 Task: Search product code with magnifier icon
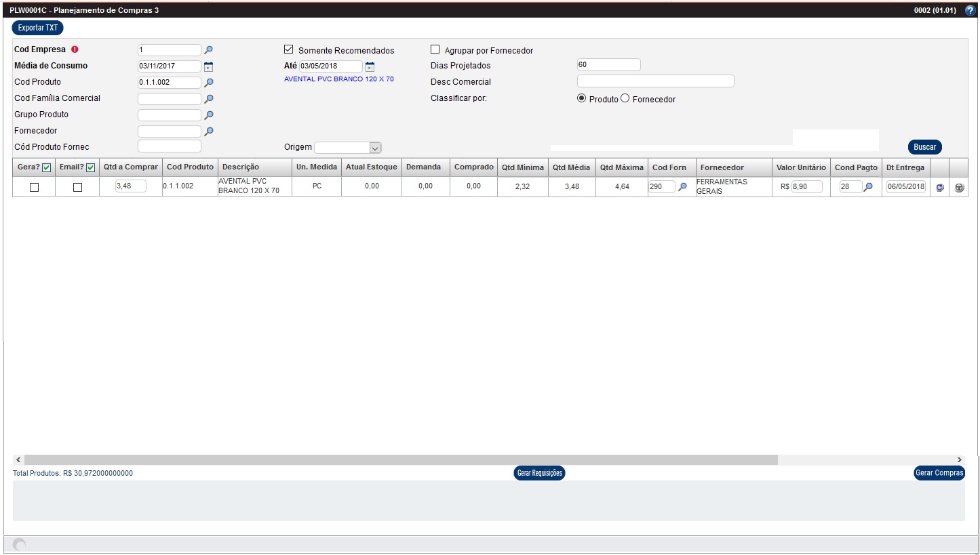tap(209, 83)
